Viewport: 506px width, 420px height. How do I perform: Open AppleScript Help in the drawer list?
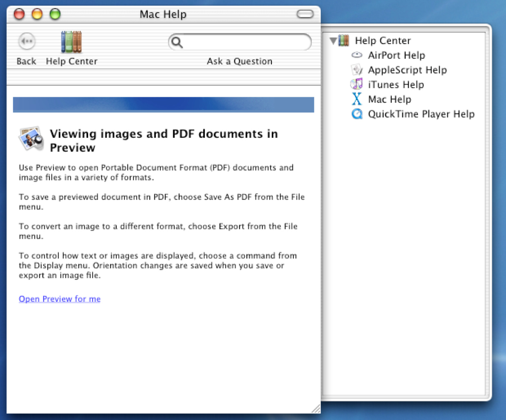click(x=407, y=70)
